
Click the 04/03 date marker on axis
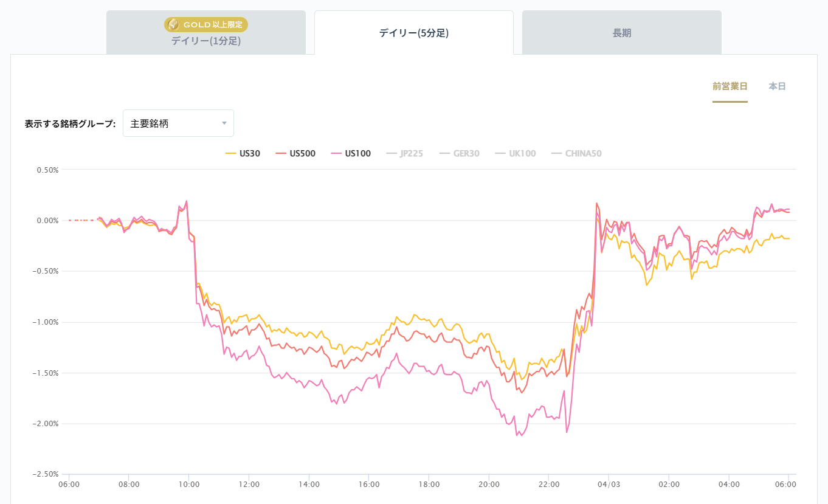[x=609, y=485]
